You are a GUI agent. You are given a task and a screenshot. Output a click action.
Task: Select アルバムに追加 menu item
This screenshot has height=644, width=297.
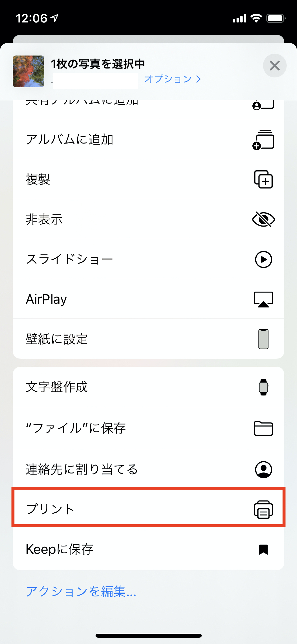70,139
